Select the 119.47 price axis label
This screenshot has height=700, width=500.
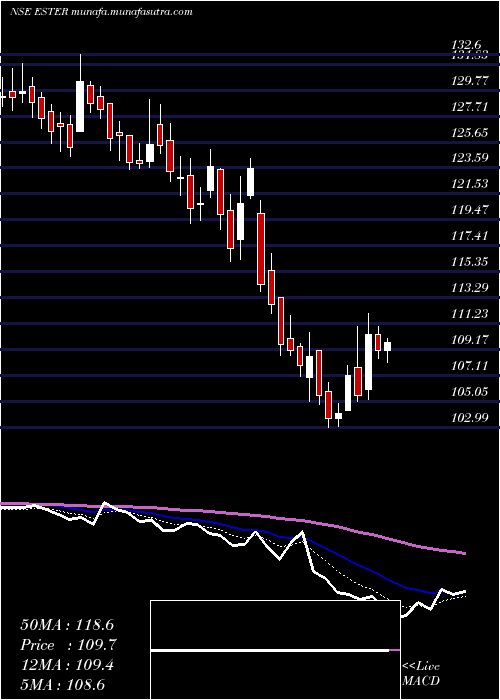coord(471,210)
